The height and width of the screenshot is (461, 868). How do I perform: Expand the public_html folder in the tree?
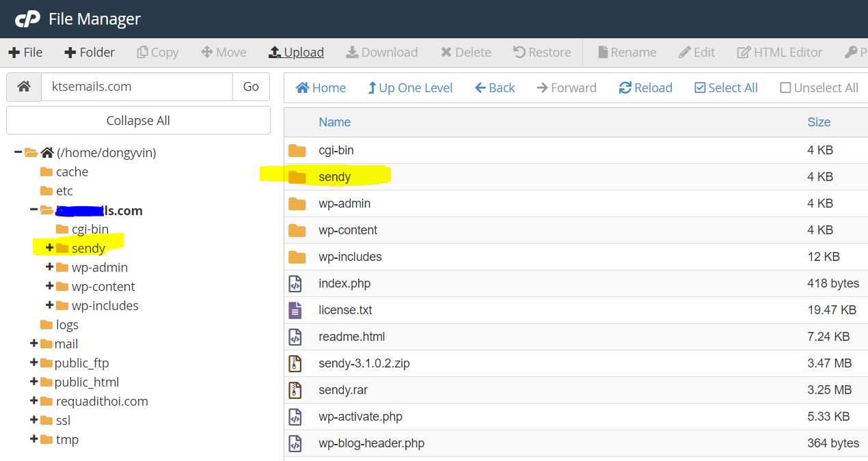pyautogui.click(x=33, y=382)
